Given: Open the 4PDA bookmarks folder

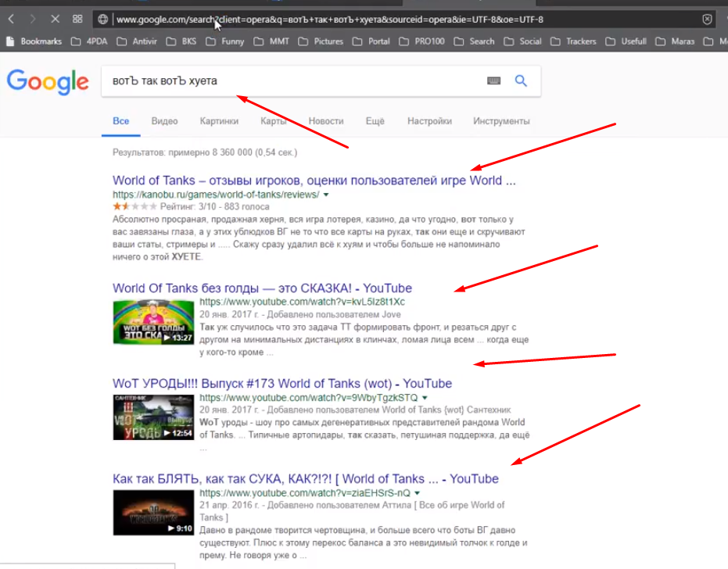Looking at the screenshot, I should [89, 41].
